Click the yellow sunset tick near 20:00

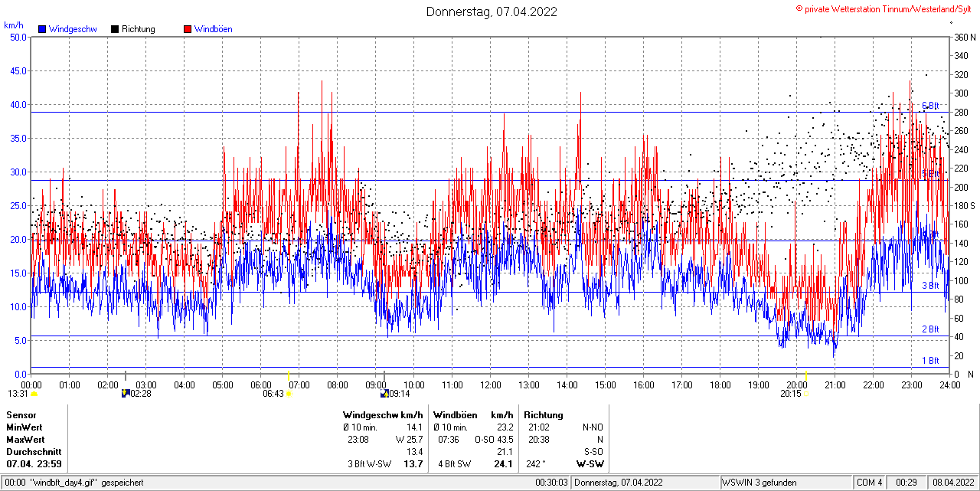point(805,375)
